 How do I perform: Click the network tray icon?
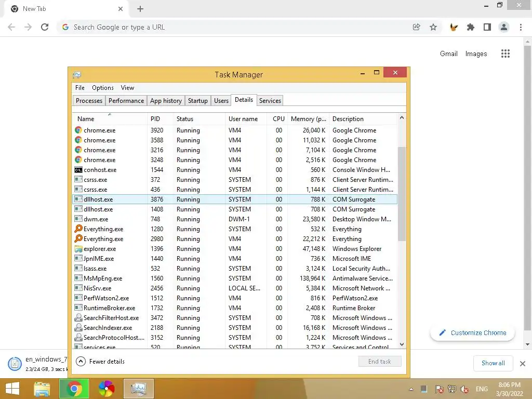[x=451, y=389]
